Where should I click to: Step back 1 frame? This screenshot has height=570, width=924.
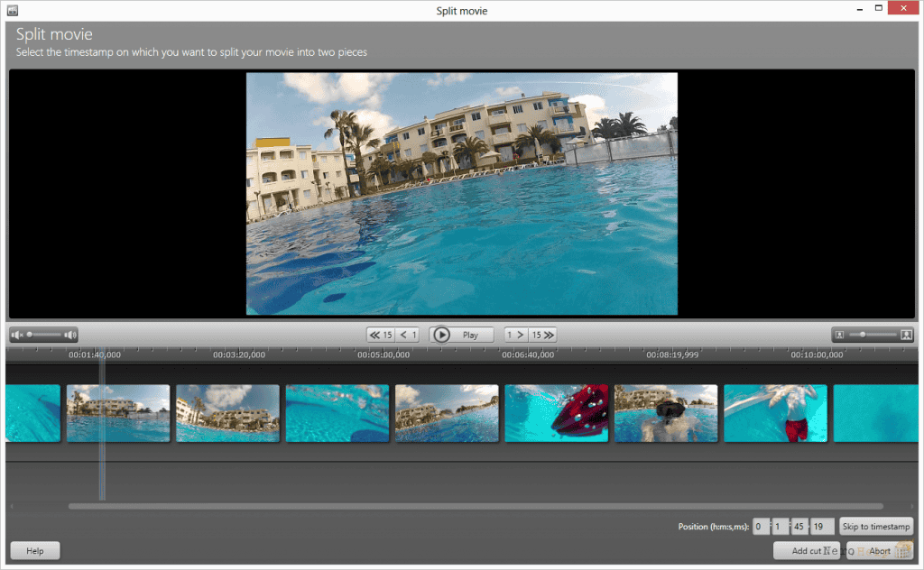click(408, 335)
